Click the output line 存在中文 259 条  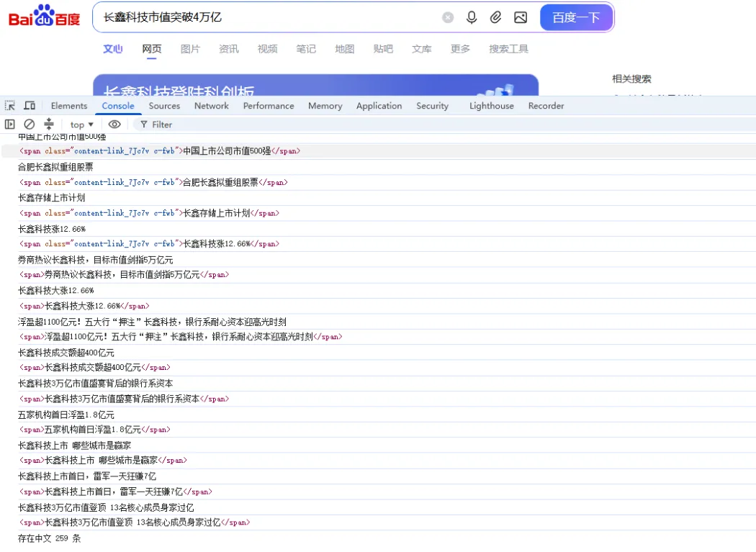click(49, 538)
